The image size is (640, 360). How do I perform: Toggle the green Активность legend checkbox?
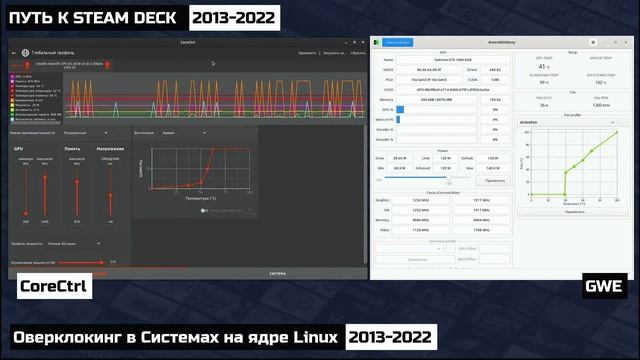(12, 110)
